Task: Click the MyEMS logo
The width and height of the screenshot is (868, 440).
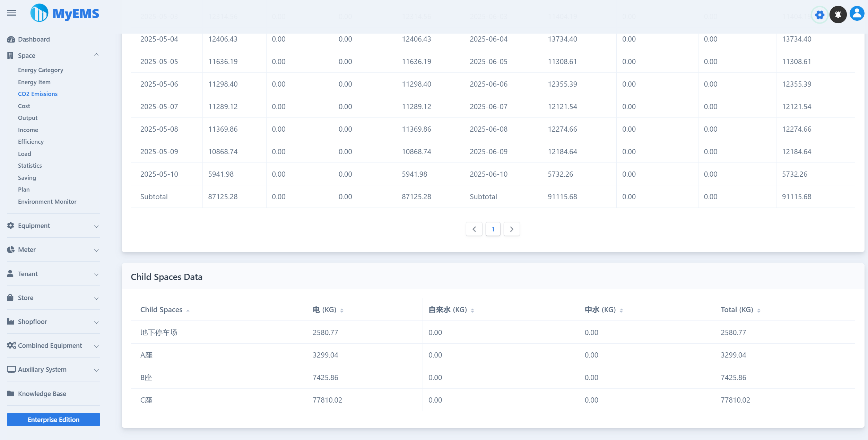Action: [64, 13]
